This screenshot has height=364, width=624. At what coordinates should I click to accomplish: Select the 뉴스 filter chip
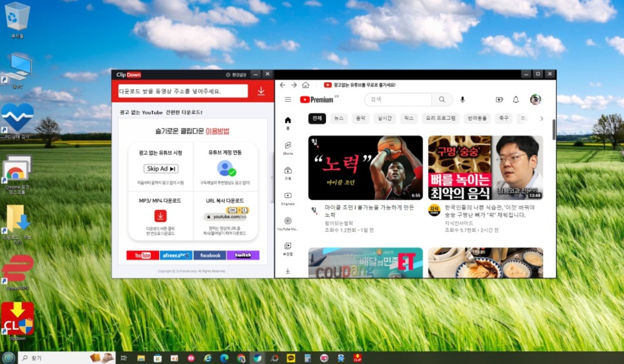point(339,118)
